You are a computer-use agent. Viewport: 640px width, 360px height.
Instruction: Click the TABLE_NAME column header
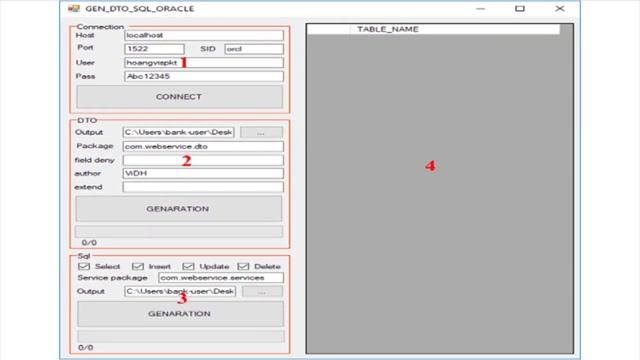click(455, 29)
